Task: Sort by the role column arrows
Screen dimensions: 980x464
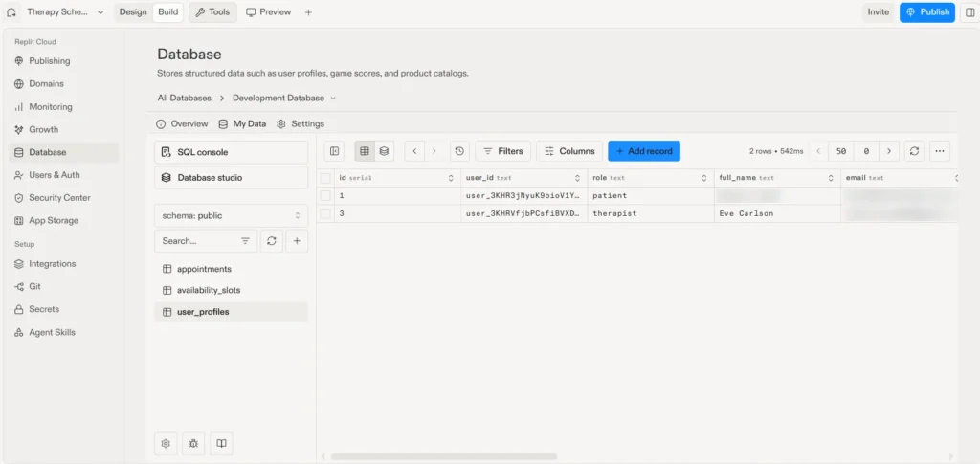Action: [x=704, y=178]
